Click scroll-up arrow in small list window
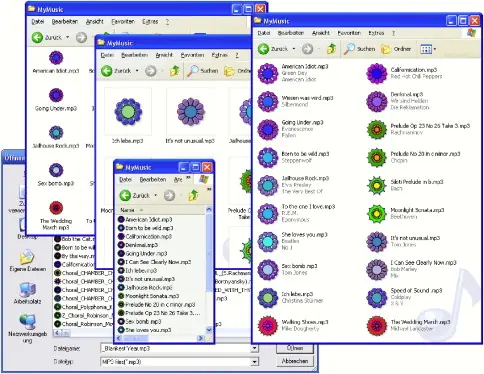 (209, 210)
